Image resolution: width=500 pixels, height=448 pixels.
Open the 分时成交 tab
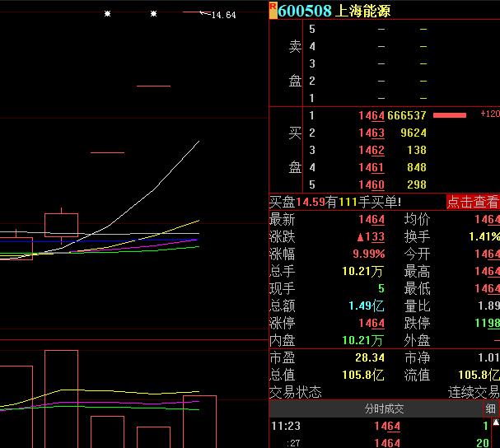pyautogui.click(x=384, y=408)
